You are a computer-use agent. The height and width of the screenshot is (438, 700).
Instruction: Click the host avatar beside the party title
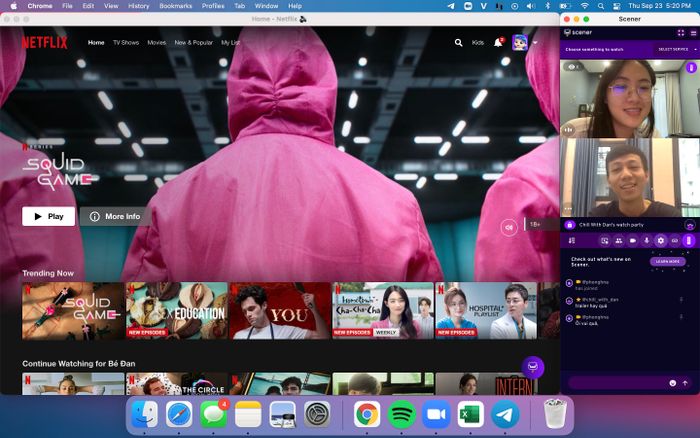[x=690, y=225]
